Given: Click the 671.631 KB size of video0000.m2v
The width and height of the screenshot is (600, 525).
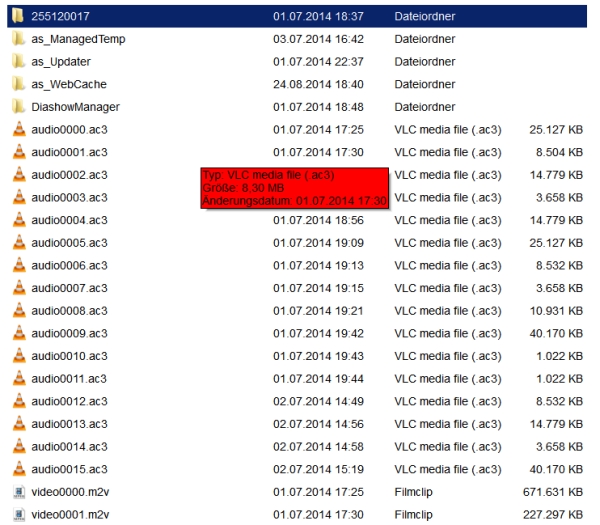Looking at the screenshot, I should [x=551, y=492].
